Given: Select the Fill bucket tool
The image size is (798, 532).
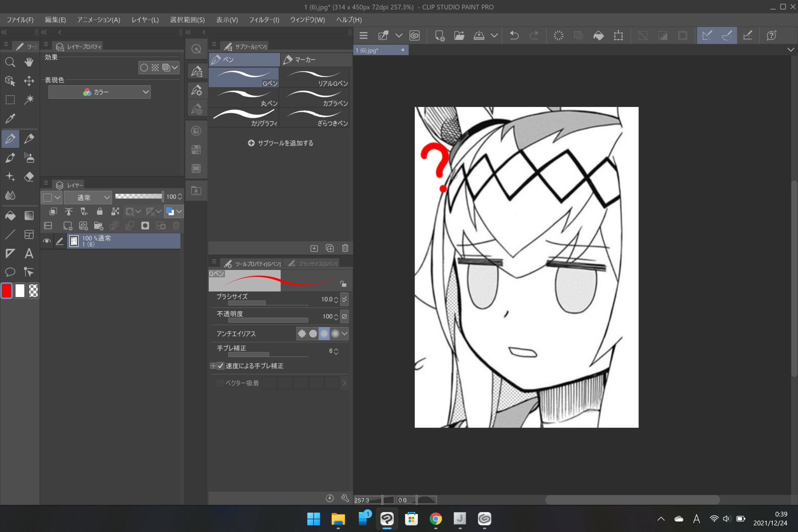Looking at the screenshot, I should [10, 216].
